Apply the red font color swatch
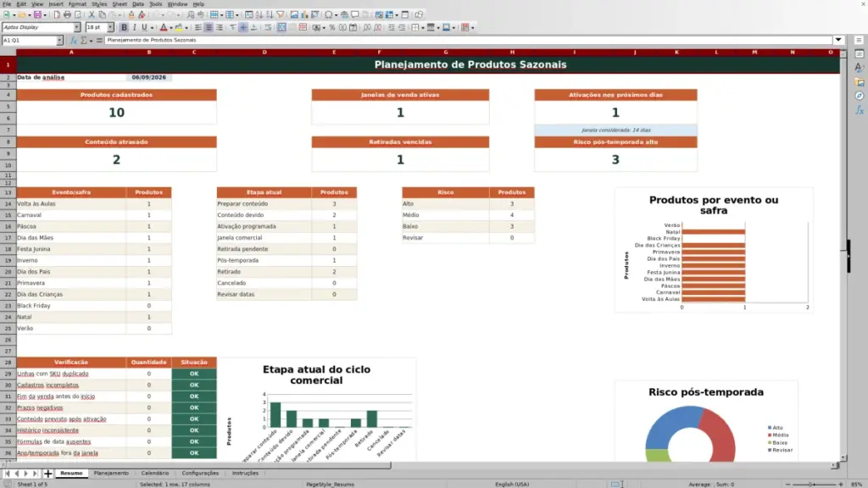The height and width of the screenshot is (488, 868). (x=164, y=28)
